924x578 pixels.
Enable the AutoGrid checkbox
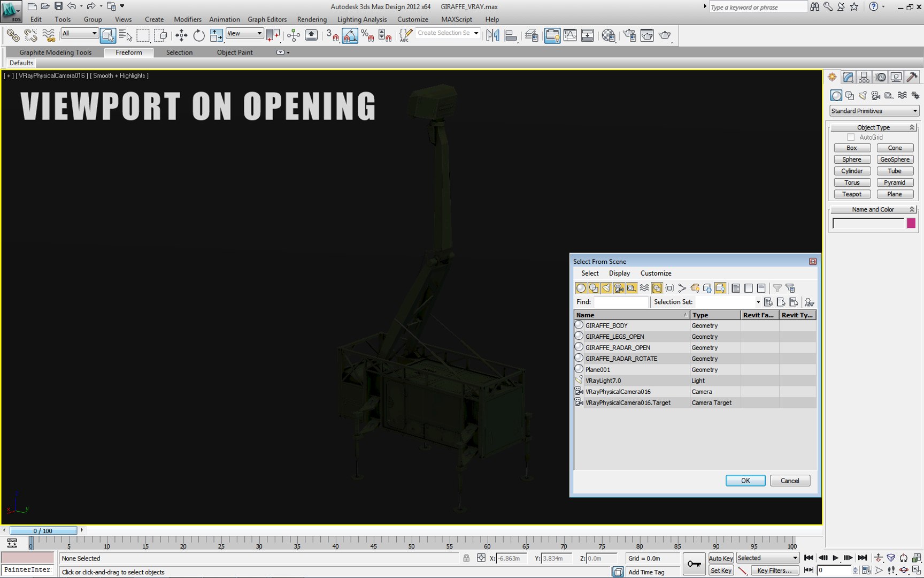851,138
